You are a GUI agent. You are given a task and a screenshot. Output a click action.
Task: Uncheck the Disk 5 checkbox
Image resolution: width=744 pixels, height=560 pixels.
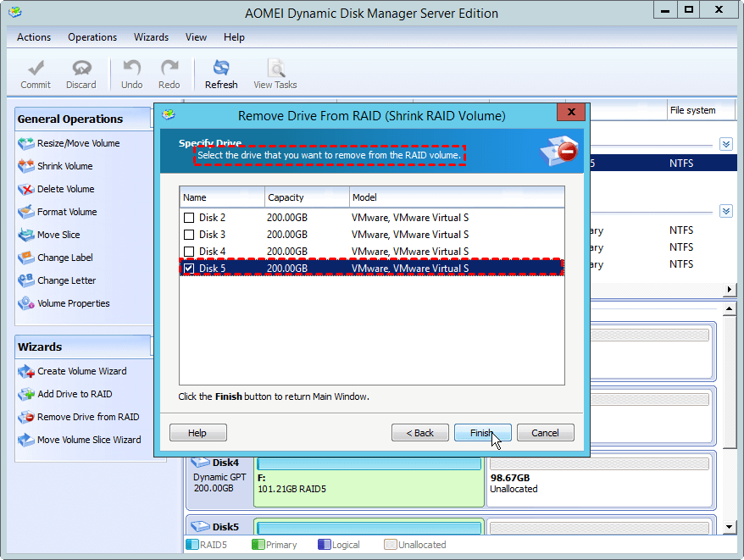[x=189, y=269]
